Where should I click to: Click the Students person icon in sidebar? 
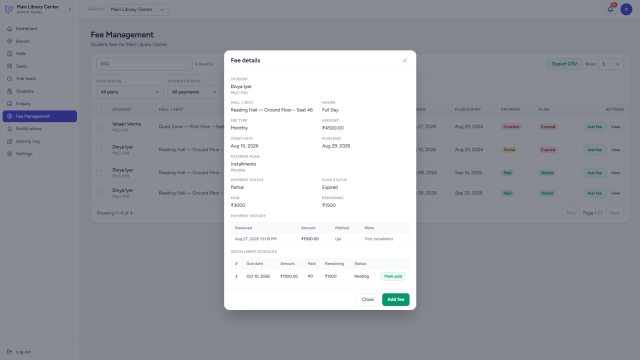(x=9, y=91)
